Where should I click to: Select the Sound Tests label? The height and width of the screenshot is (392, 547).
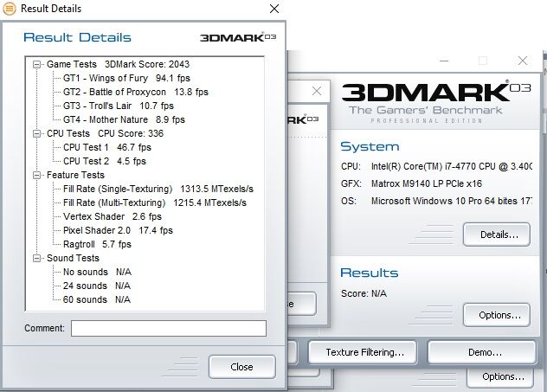(73, 258)
